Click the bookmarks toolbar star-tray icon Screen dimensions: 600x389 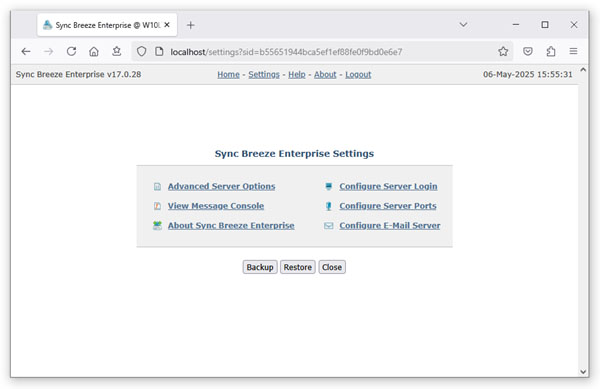117,51
